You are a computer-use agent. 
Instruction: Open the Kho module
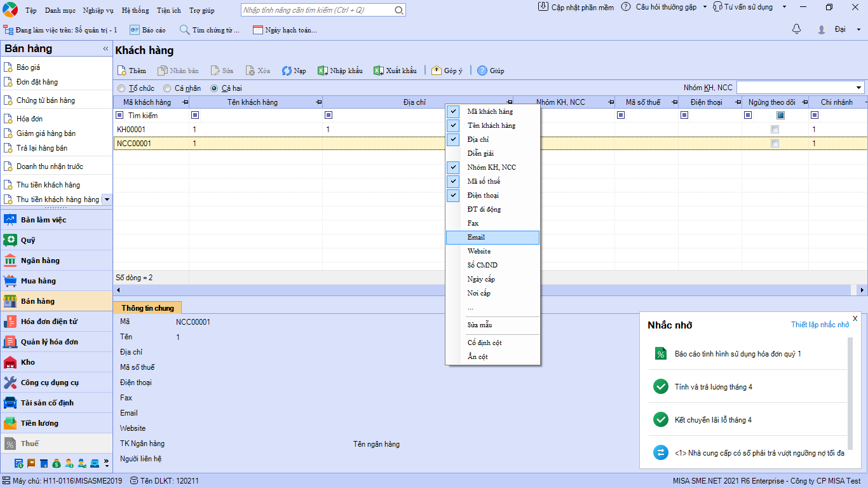pos(57,362)
